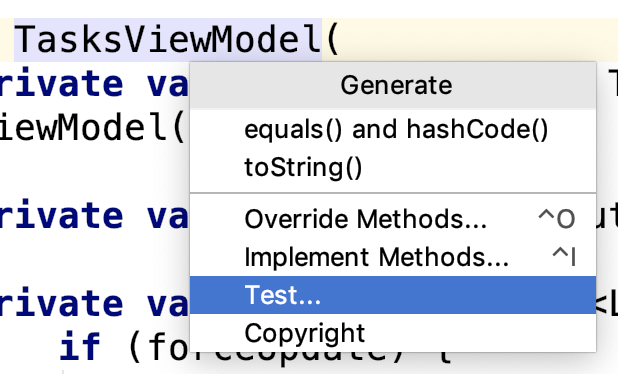
Task: Place caret in highlighted TasksViewModel class name
Action: click(x=168, y=39)
